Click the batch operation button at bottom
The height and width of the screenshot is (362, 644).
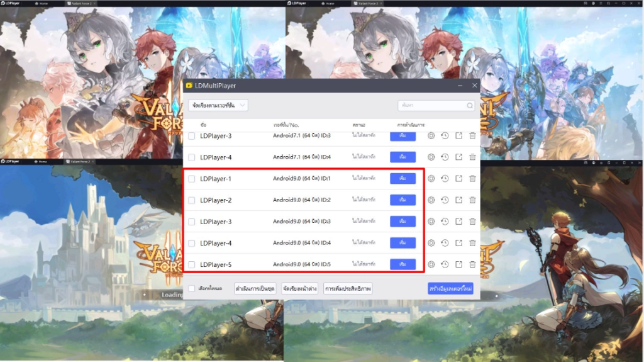tap(255, 288)
